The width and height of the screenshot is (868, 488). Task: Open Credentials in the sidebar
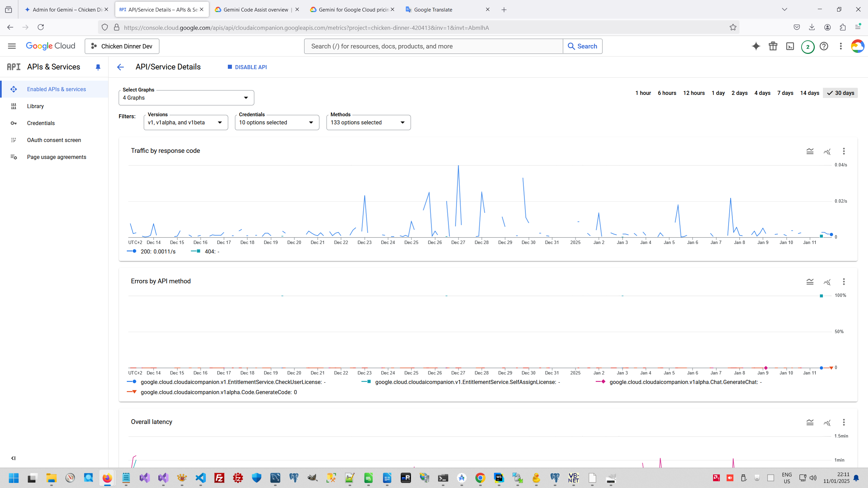(41, 123)
